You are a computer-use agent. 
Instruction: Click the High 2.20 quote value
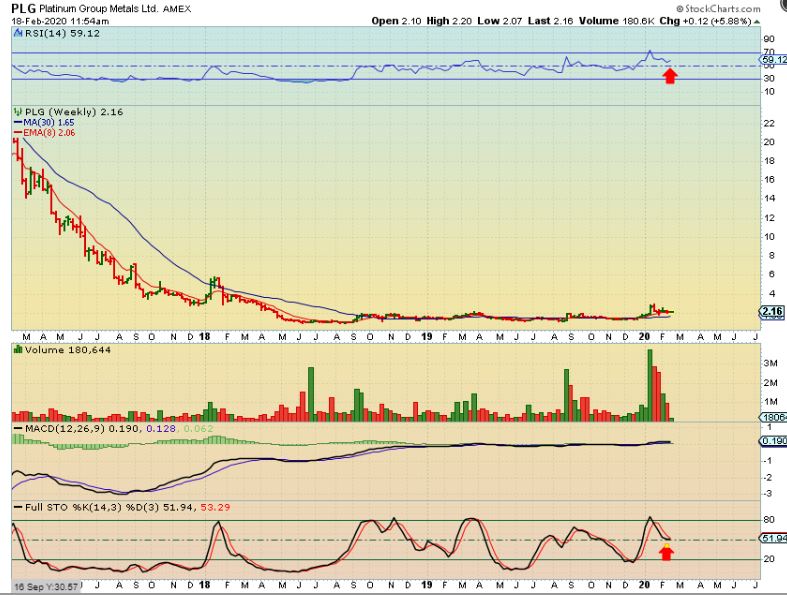click(x=449, y=21)
